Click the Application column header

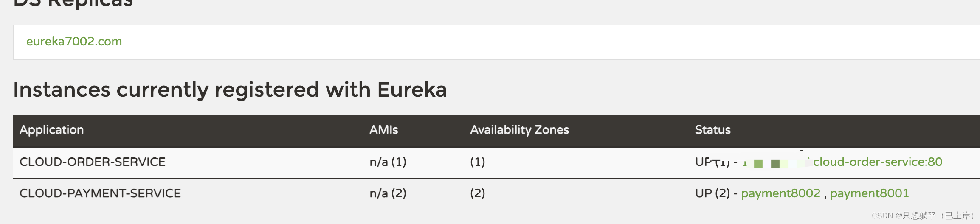[x=51, y=130]
